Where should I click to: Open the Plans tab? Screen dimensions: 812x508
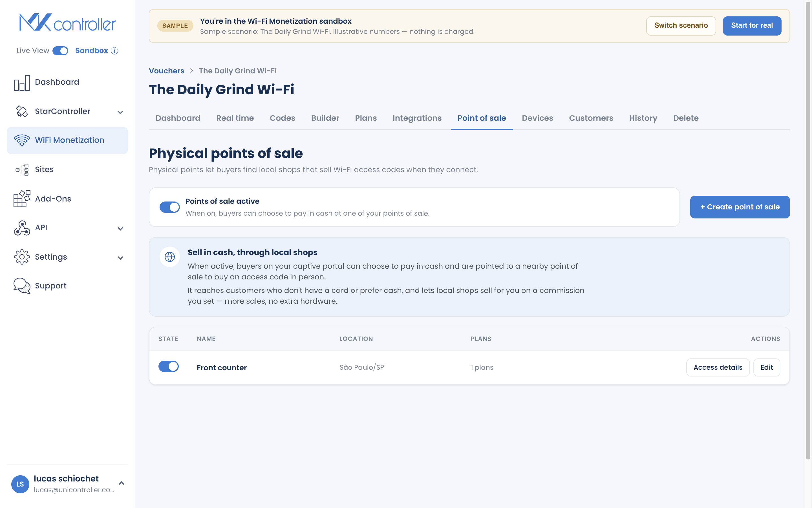366,118
